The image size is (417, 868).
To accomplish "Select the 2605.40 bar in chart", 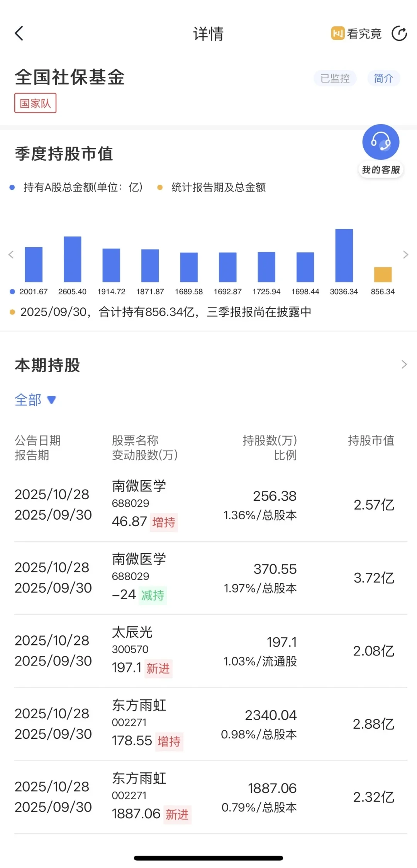I will 73,259.
